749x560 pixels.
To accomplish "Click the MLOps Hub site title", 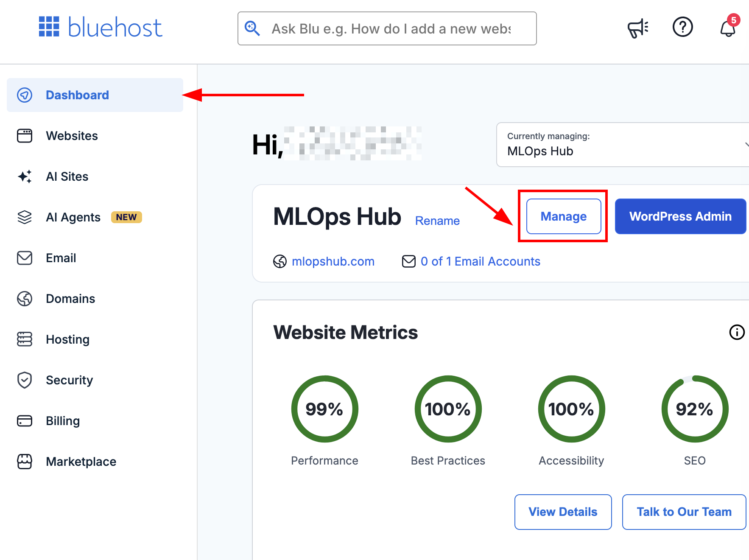I will [x=337, y=216].
